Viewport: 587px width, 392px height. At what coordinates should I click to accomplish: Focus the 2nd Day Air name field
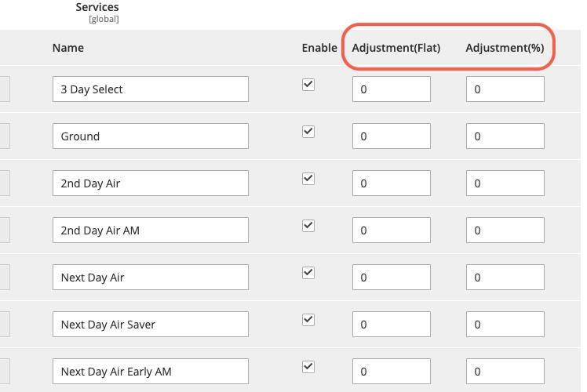coord(151,183)
